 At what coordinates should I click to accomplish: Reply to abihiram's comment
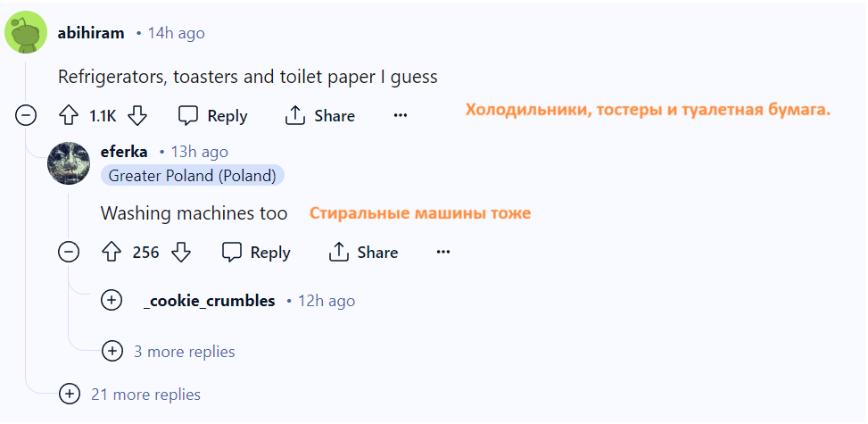(213, 115)
